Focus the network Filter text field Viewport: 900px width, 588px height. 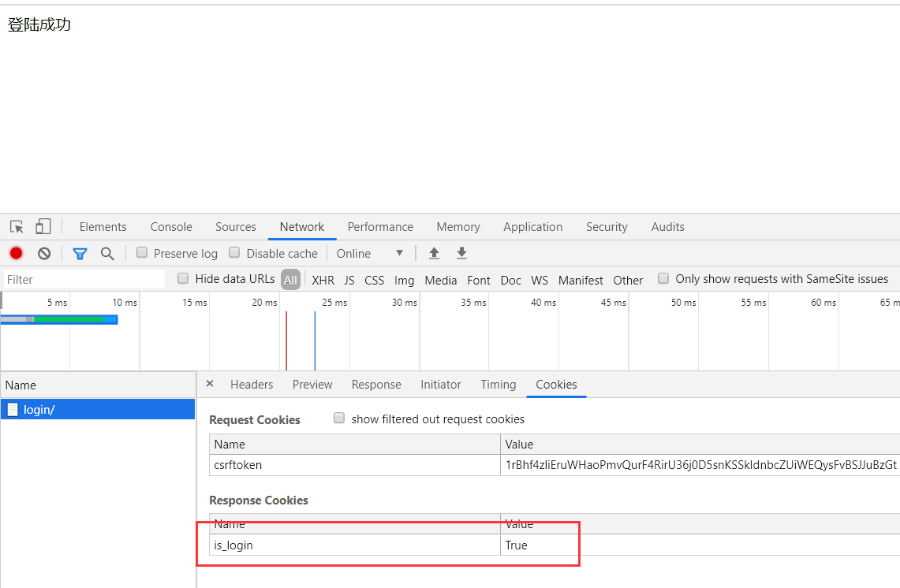tap(84, 279)
